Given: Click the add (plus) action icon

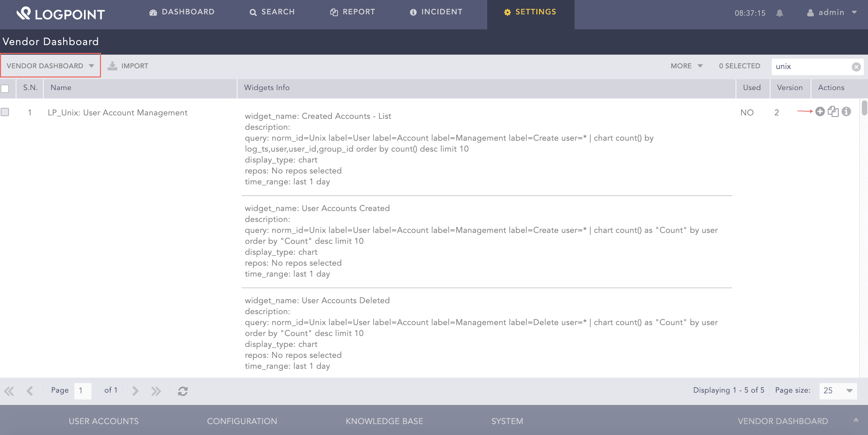Looking at the screenshot, I should (820, 111).
